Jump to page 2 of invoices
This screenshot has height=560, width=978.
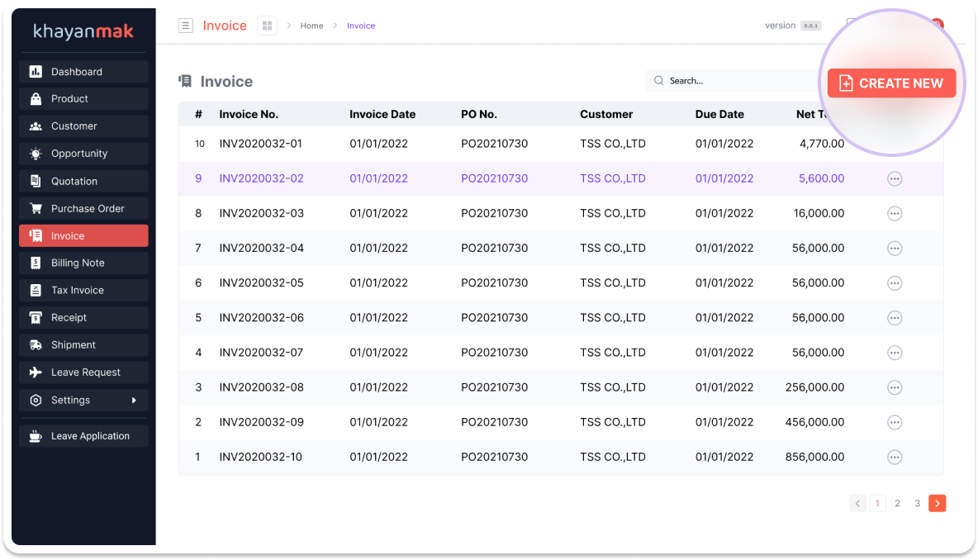(x=897, y=503)
